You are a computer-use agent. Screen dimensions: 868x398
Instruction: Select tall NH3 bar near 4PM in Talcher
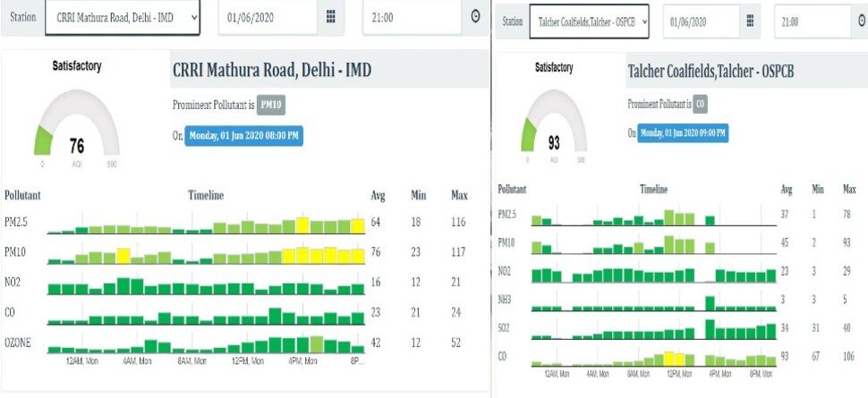710,303
